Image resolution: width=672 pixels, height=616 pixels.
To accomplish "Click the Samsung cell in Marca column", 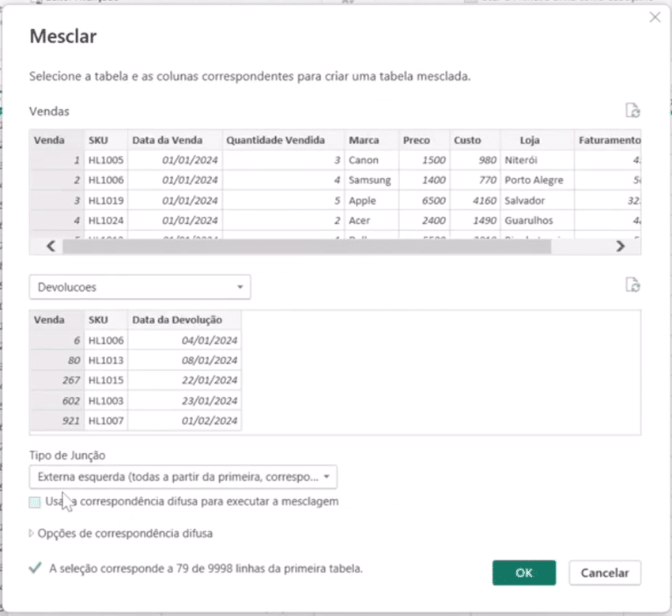I will pos(372,180).
